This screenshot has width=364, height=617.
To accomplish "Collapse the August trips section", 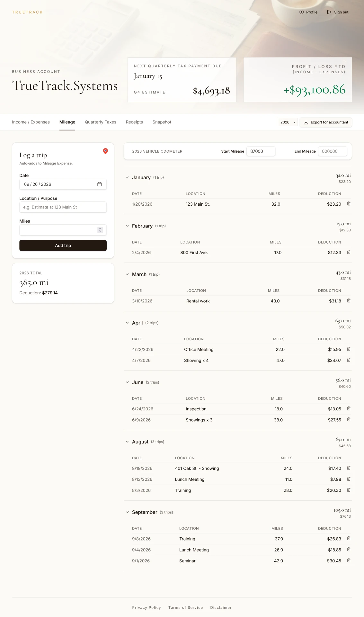I will (127, 442).
